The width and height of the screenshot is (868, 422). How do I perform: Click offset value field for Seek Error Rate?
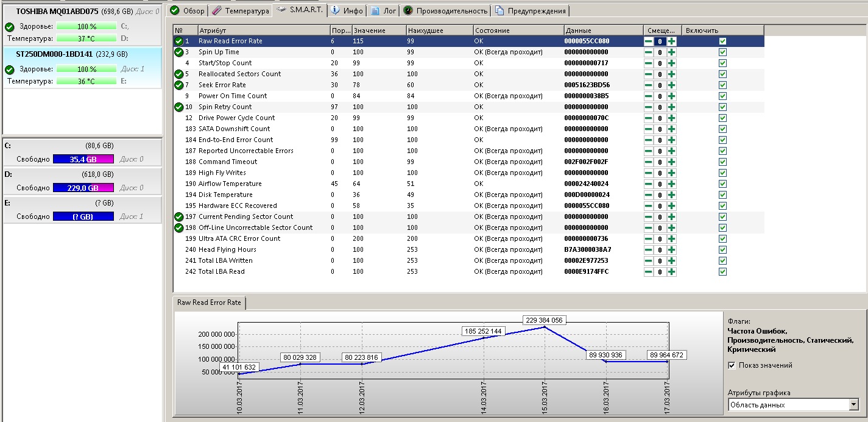(x=660, y=85)
